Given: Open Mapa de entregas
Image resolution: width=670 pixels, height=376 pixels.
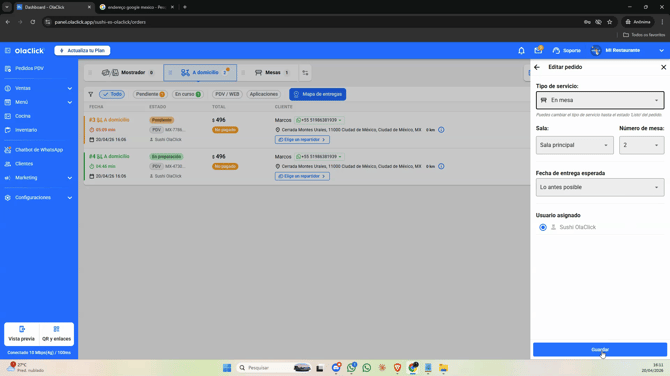Looking at the screenshot, I should [x=317, y=94].
